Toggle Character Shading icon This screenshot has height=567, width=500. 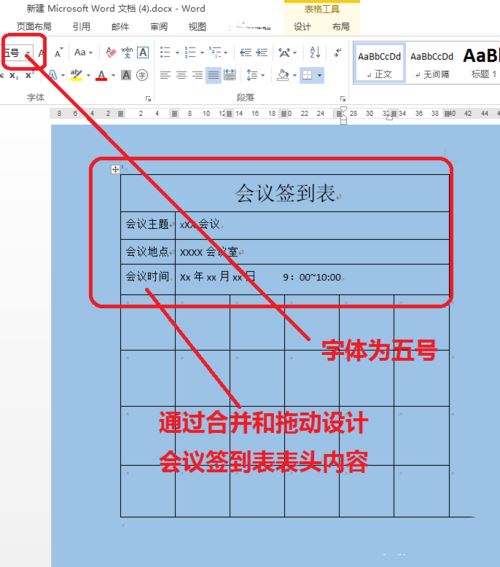[126, 75]
